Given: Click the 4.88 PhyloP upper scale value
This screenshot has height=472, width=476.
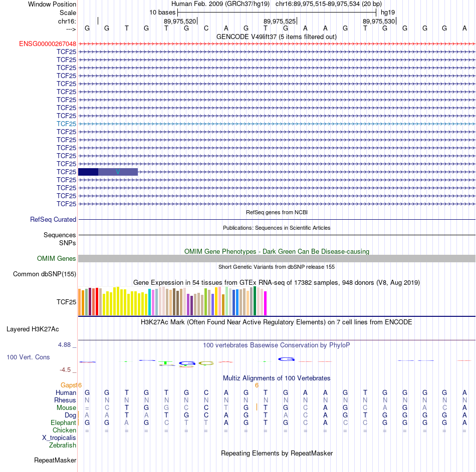Looking at the screenshot, I should [x=64, y=345].
